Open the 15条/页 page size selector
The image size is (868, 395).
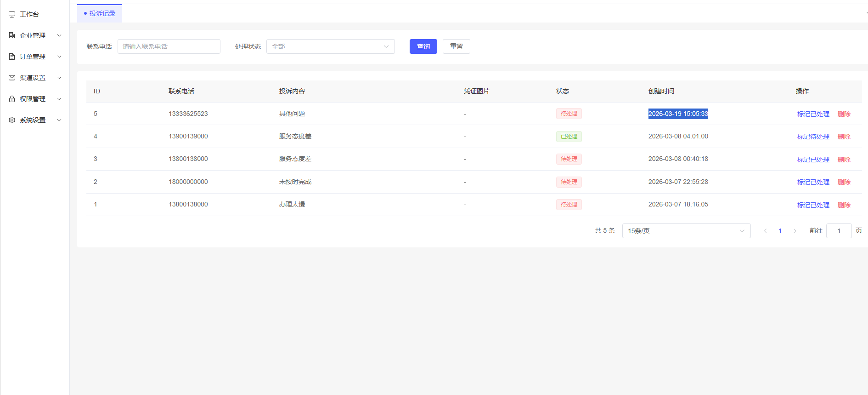click(x=686, y=231)
